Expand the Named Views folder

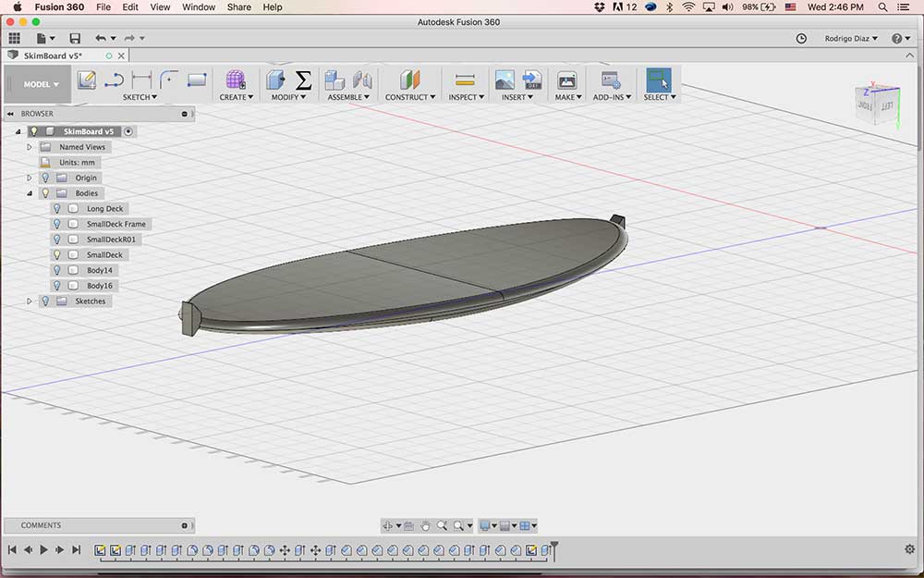(x=30, y=147)
